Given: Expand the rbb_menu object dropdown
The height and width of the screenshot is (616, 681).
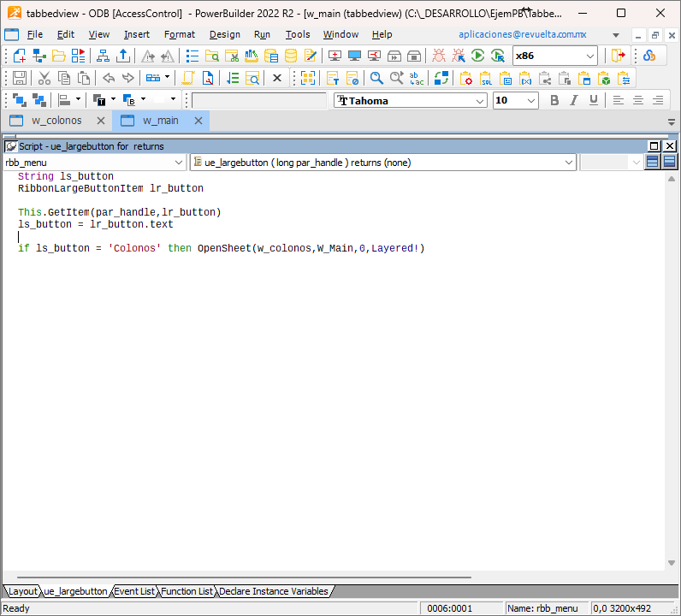Looking at the screenshot, I should (x=179, y=162).
